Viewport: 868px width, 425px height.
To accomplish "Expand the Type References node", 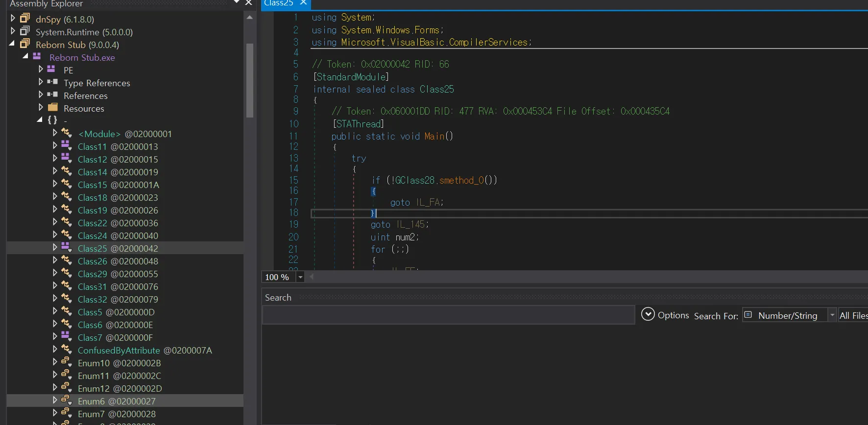I will [41, 82].
